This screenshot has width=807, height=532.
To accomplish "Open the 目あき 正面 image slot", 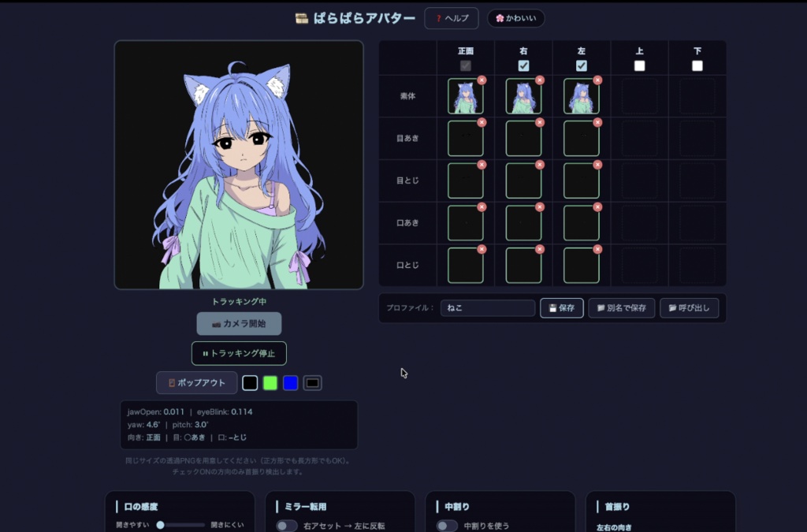I will click(465, 139).
